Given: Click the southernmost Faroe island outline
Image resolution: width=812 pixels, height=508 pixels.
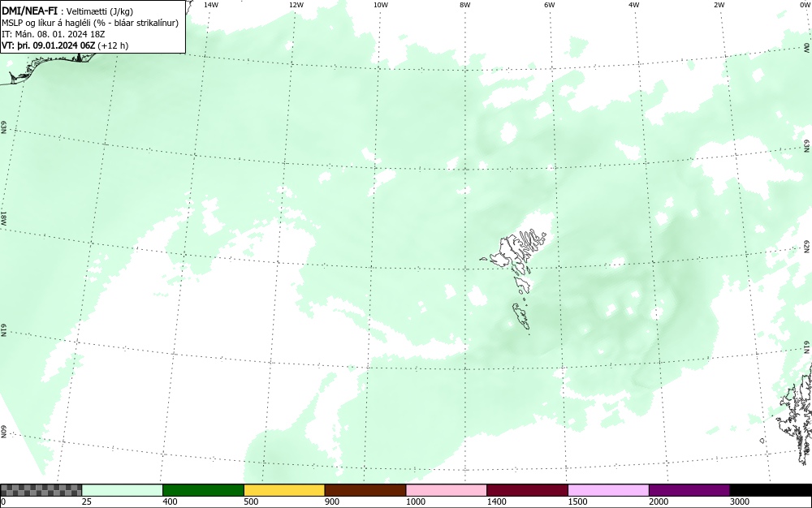Looking at the screenshot, I should coord(521,316).
